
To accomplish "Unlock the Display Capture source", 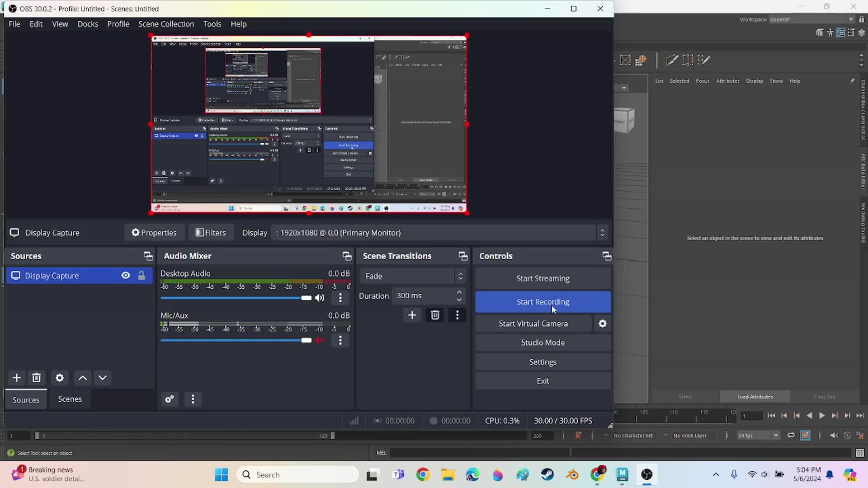I will coord(142,276).
